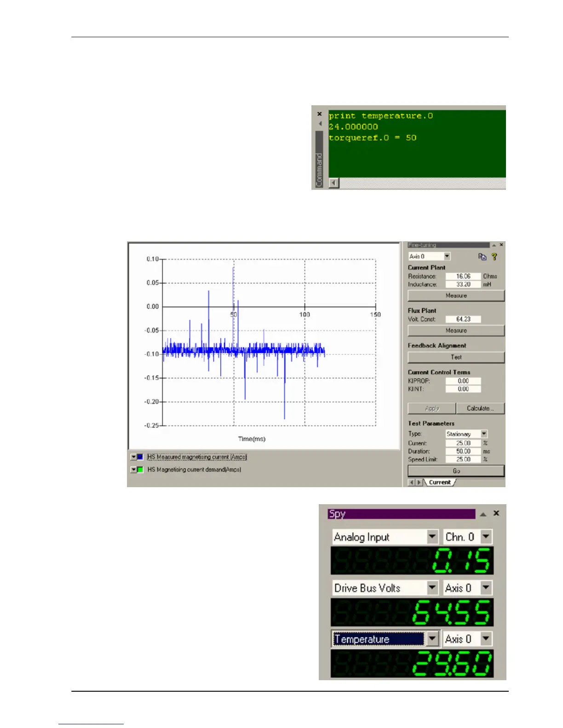Open the green trace color dropdown for current demand
This screenshot has height=728, width=563.
click(133, 470)
